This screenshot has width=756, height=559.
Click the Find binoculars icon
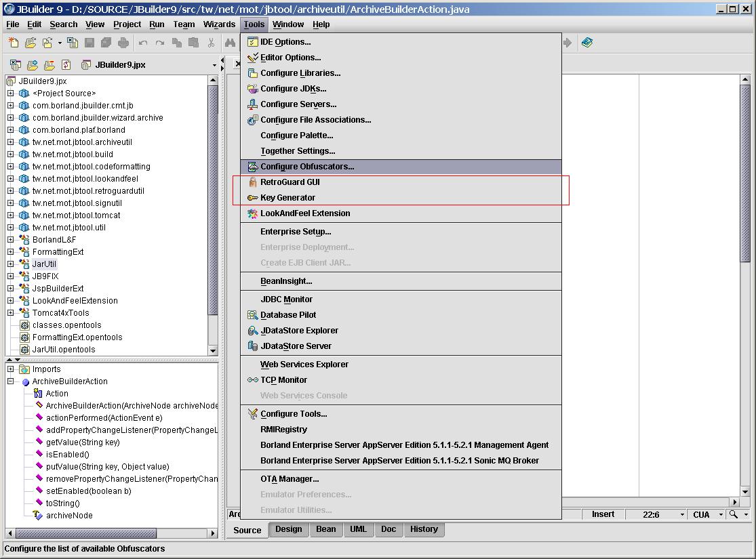click(x=230, y=43)
